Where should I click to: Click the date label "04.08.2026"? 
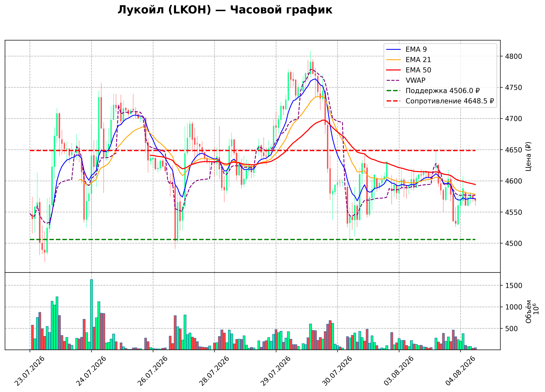[460, 371]
